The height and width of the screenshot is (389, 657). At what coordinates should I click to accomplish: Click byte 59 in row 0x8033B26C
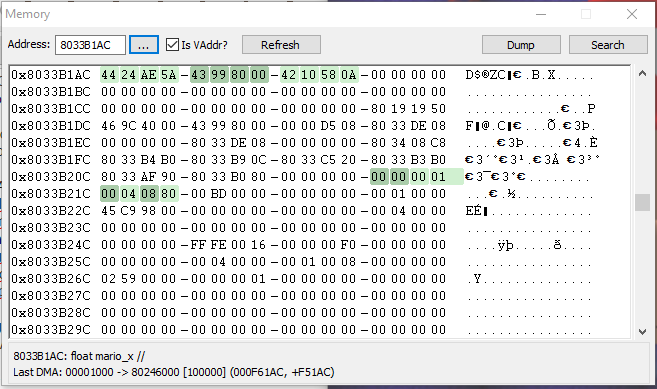pos(128,279)
